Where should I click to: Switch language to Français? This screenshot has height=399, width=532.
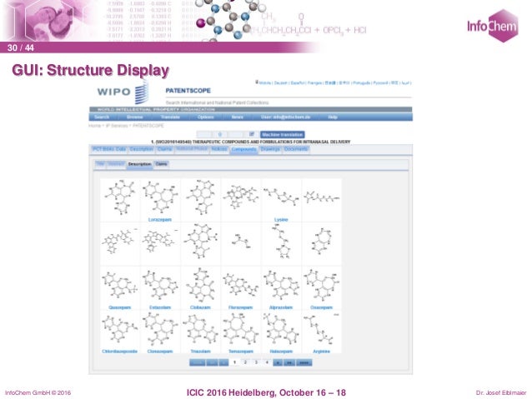tap(314, 82)
